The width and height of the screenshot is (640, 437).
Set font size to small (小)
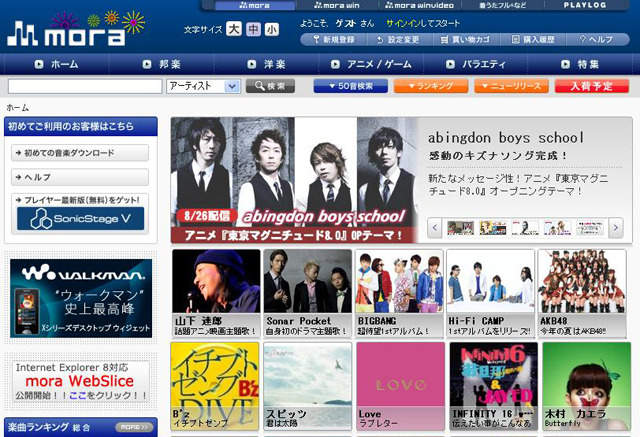[x=272, y=29]
